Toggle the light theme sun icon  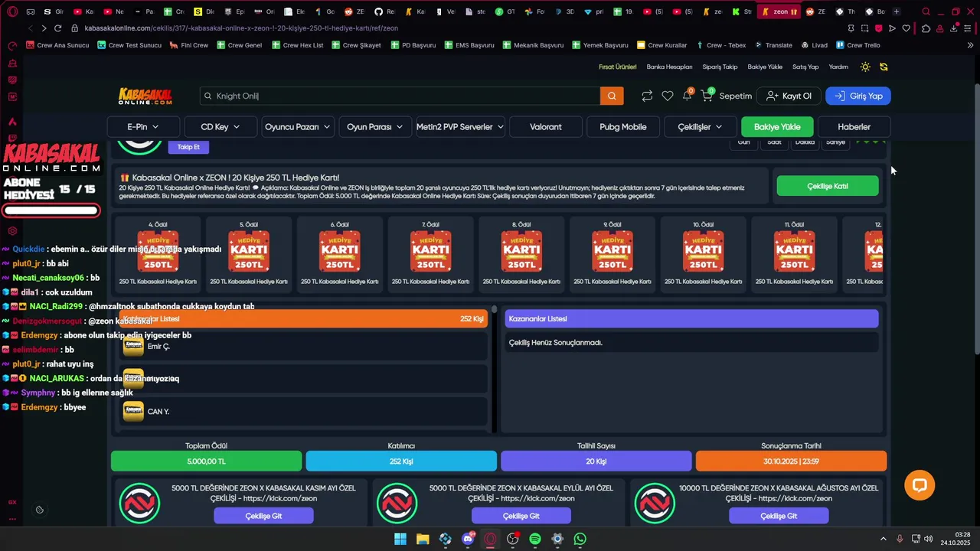pyautogui.click(x=865, y=67)
